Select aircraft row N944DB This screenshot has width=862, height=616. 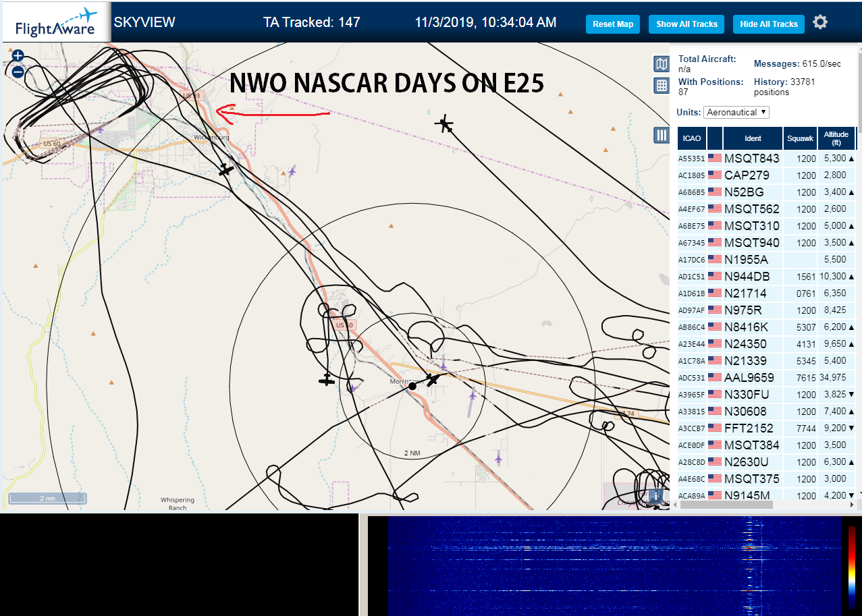click(767, 277)
